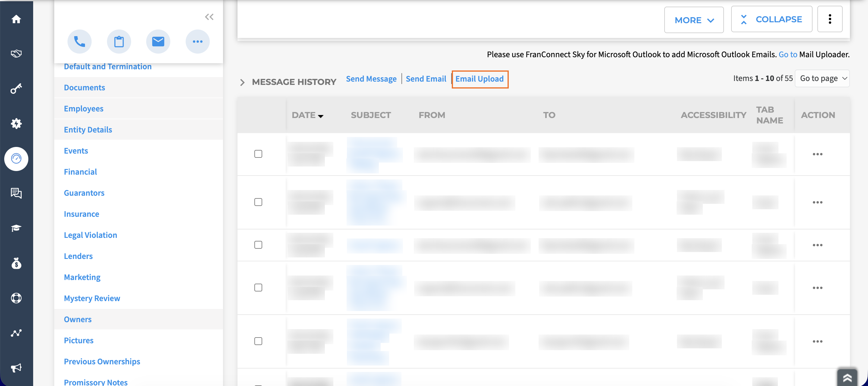Open the MORE dropdown
868x386 pixels.
[694, 20]
